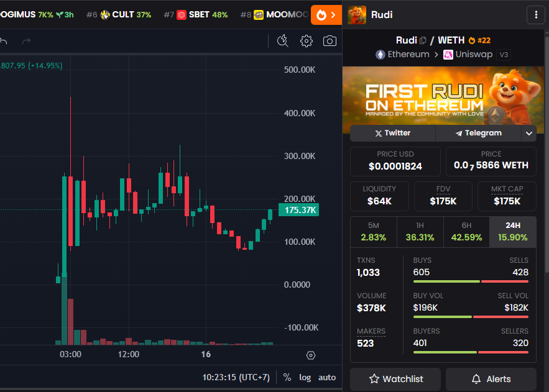Click the CULT token icon in ticker

[x=105, y=15]
